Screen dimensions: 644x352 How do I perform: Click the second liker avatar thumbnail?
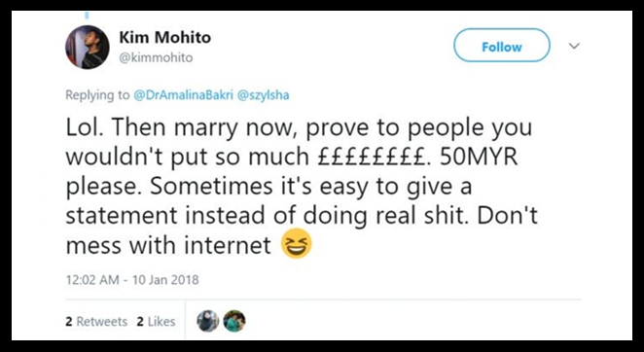click(x=234, y=321)
